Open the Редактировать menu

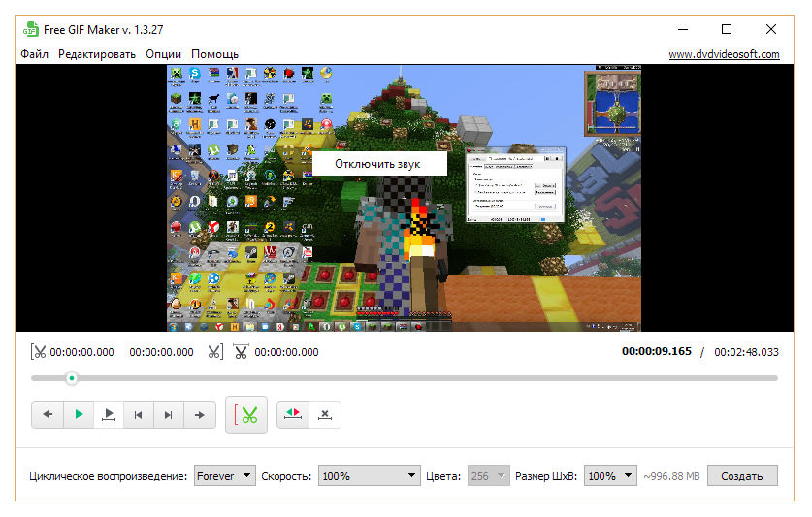click(97, 54)
